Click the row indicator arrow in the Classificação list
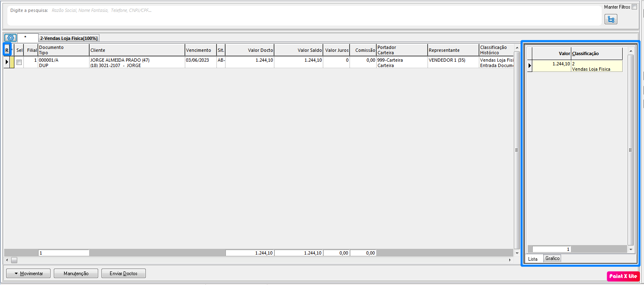This screenshot has width=644, height=285. [x=530, y=66]
